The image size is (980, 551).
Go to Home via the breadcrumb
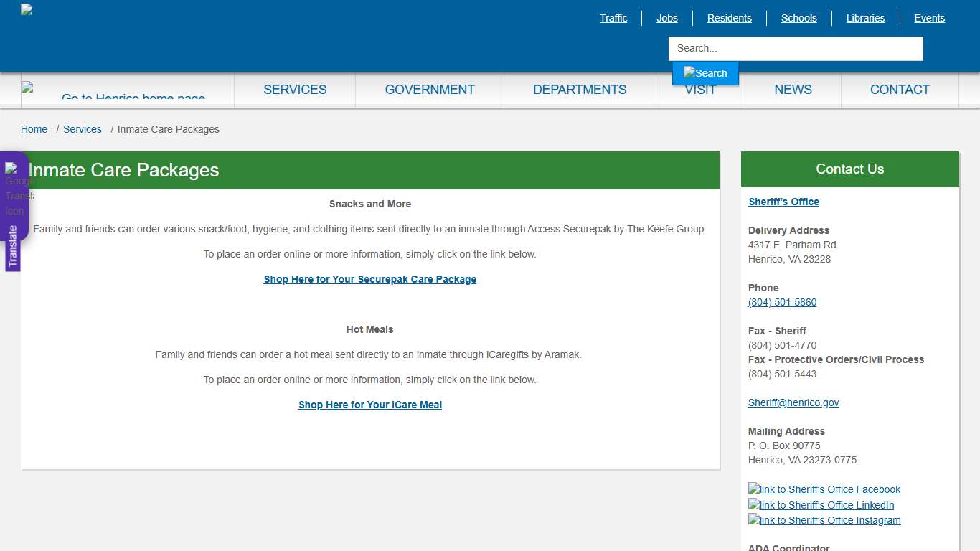click(x=34, y=129)
